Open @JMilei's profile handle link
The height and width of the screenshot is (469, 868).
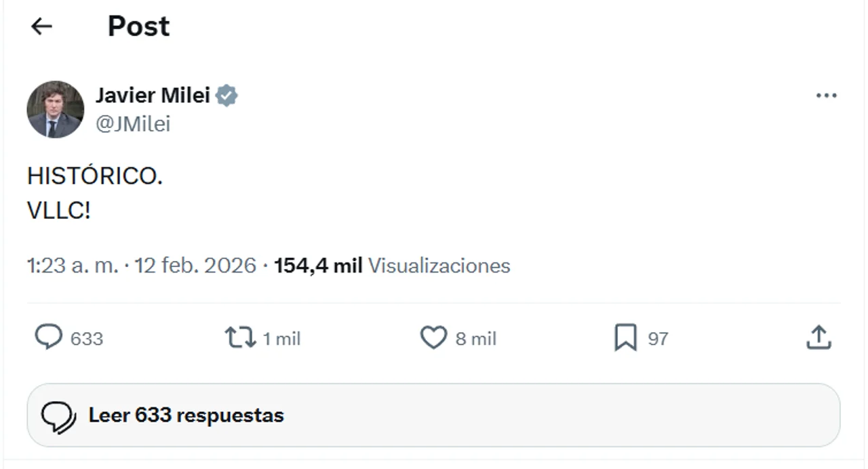[133, 124]
